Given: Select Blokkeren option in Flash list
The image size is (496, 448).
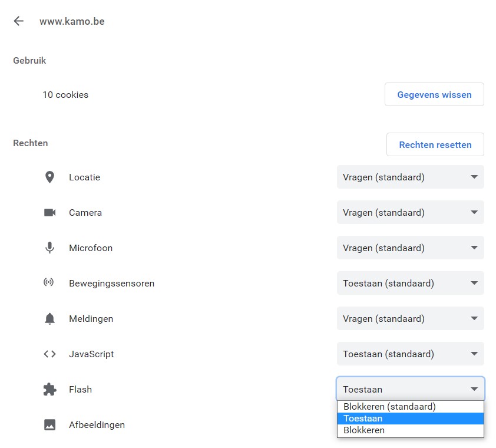Looking at the screenshot, I should (x=410, y=430).
